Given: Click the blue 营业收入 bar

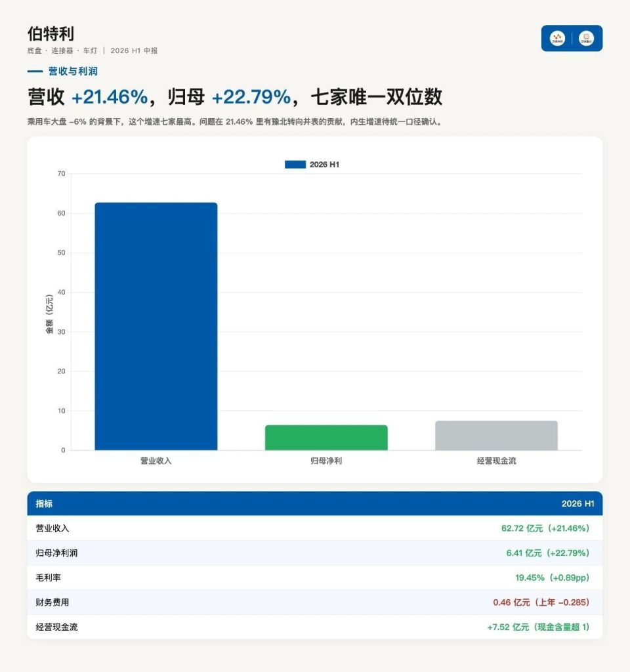Looking at the screenshot, I should 156,327.
